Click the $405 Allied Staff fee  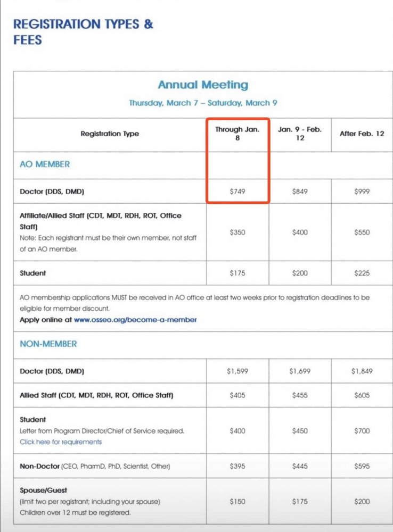pos(238,395)
